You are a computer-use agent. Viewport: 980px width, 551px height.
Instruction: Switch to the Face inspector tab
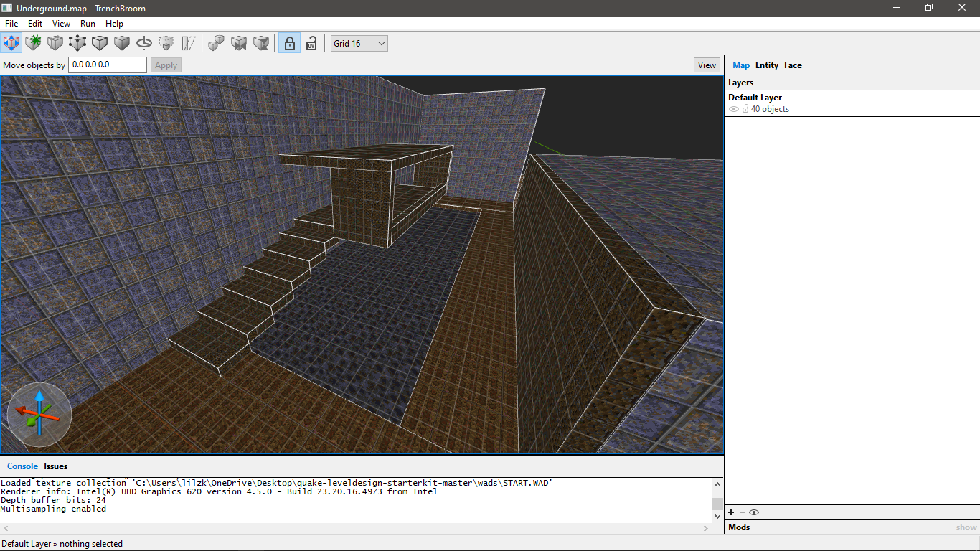point(793,65)
